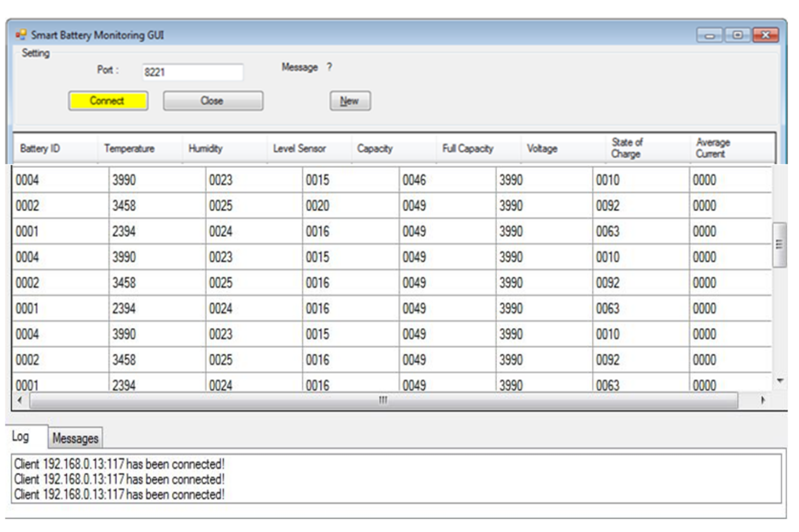Click the right arrow of horizontal scrollbar
The image size is (799, 532).
(762, 400)
